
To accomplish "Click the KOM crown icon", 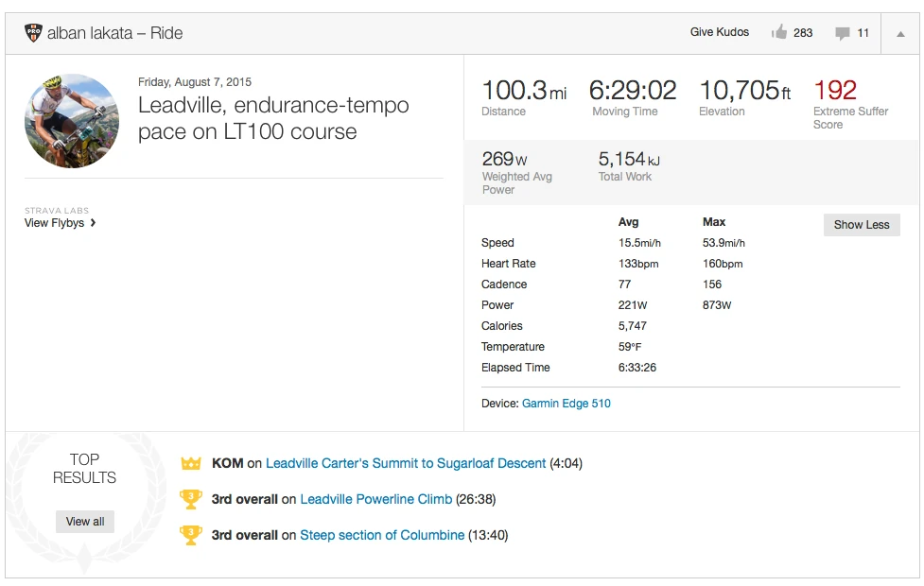I will (191, 463).
